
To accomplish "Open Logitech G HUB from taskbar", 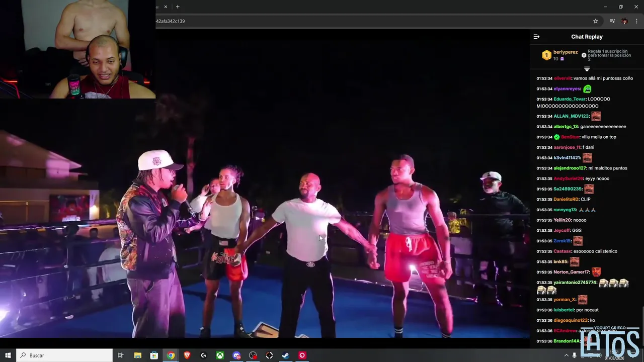I will click(x=204, y=355).
